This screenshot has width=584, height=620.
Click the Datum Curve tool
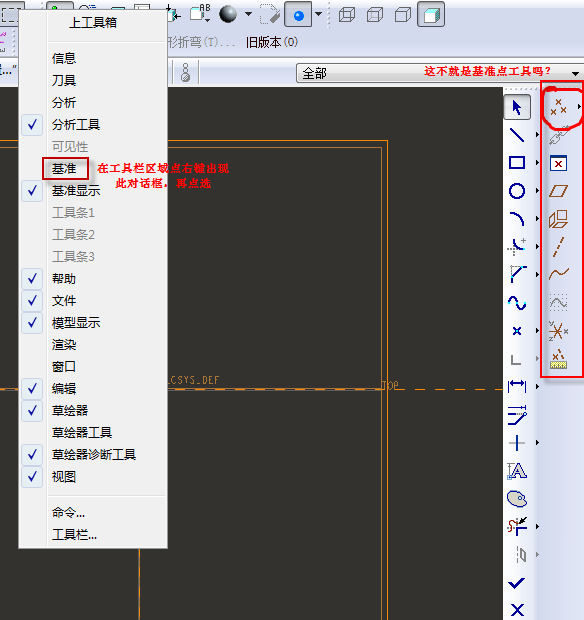pyautogui.click(x=559, y=273)
